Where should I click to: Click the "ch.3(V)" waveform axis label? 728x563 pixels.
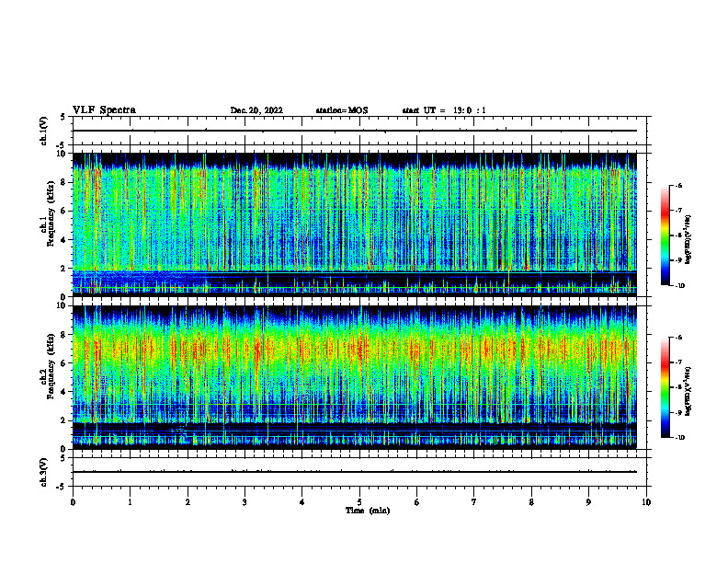[43, 472]
